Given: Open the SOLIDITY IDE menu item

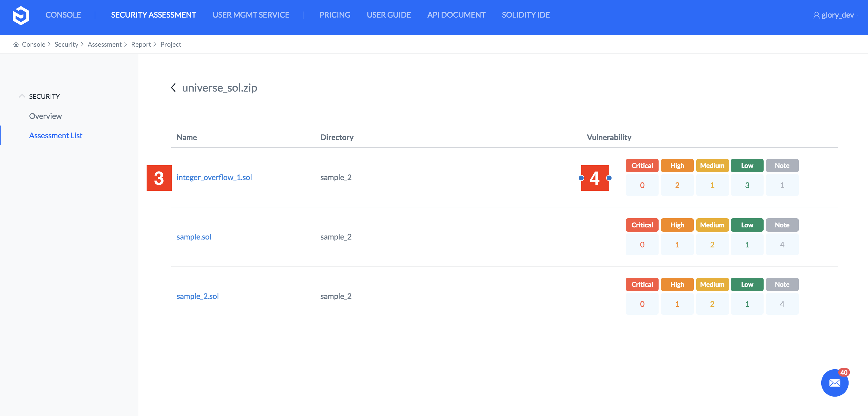Looking at the screenshot, I should coord(525,15).
